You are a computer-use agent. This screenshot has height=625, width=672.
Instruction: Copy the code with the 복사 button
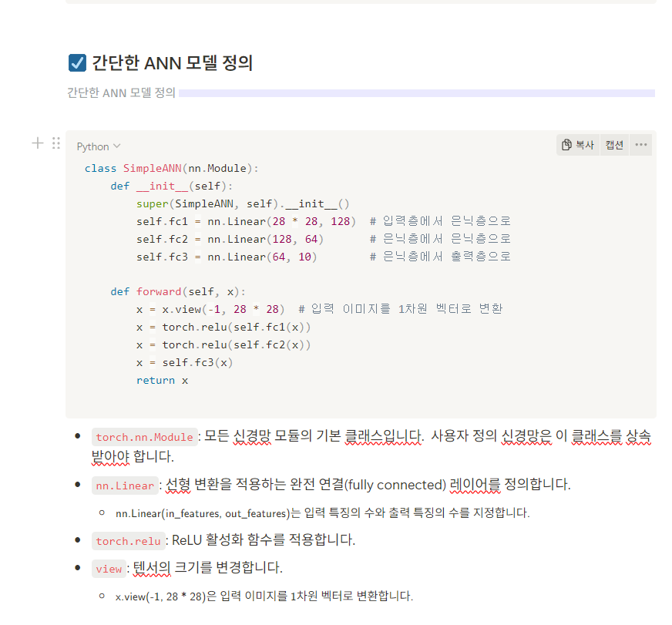point(578,145)
